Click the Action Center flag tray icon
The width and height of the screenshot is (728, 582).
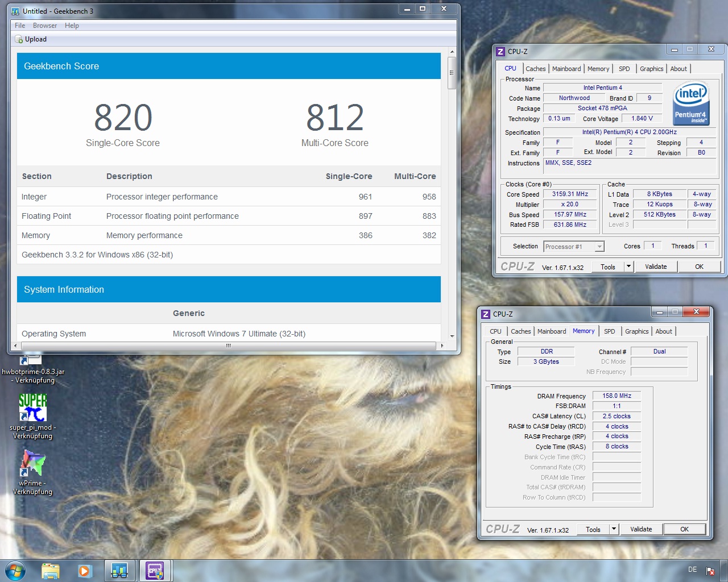point(710,571)
